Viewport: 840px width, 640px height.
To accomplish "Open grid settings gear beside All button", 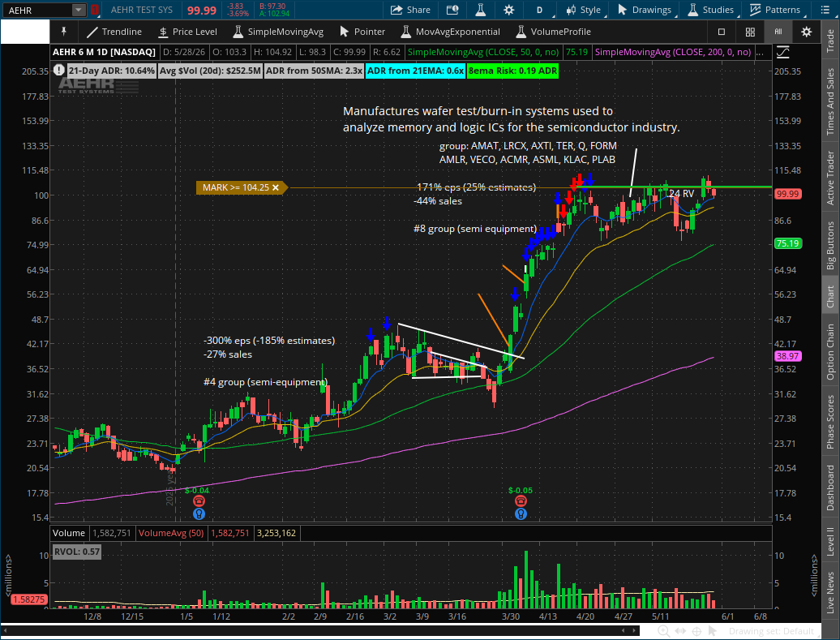I will pos(806,32).
